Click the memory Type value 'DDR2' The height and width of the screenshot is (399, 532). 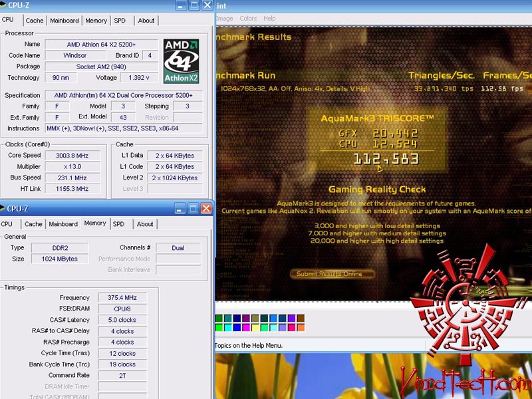point(60,248)
